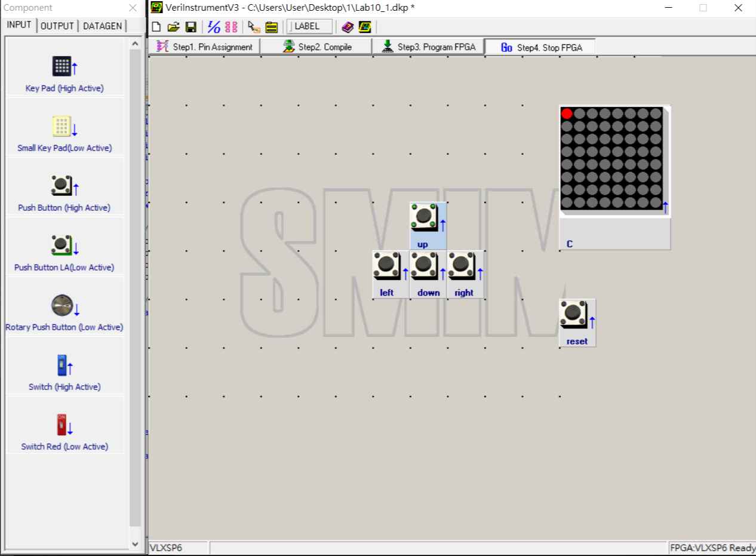This screenshot has height=556, width=756.
Task: Click the cursor pointer tool icon in toolbar
Action: pos(254,27)
